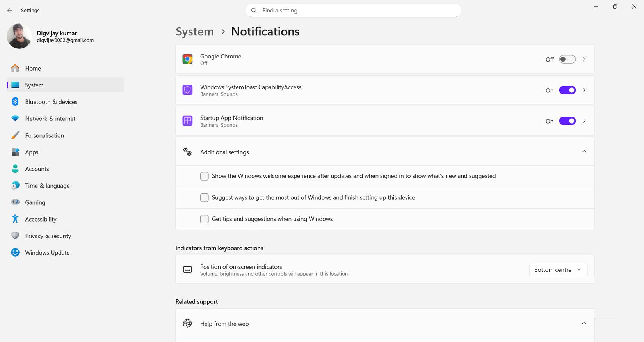
Task: Click the back arrow icon in Settings
Action: [10, 11]
